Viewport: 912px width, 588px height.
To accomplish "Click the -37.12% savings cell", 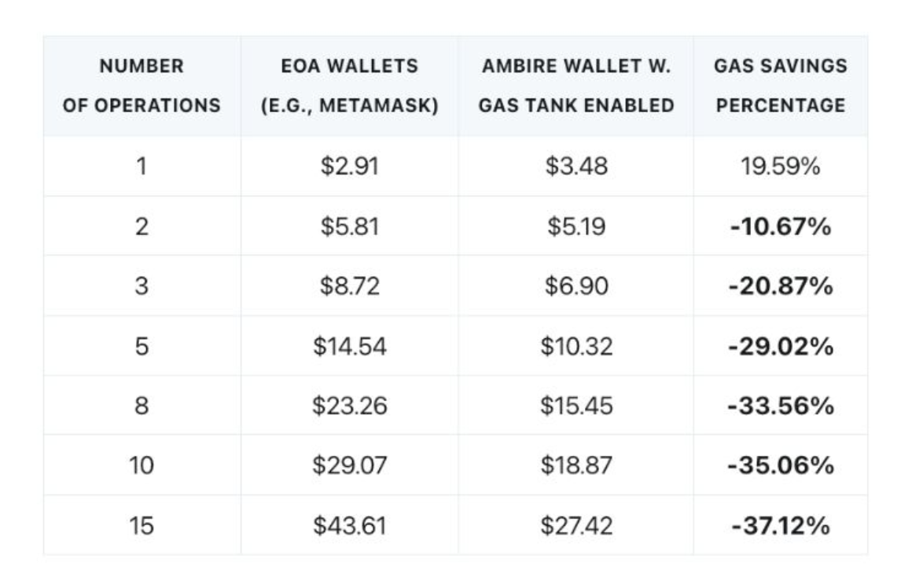I will 781,526.
